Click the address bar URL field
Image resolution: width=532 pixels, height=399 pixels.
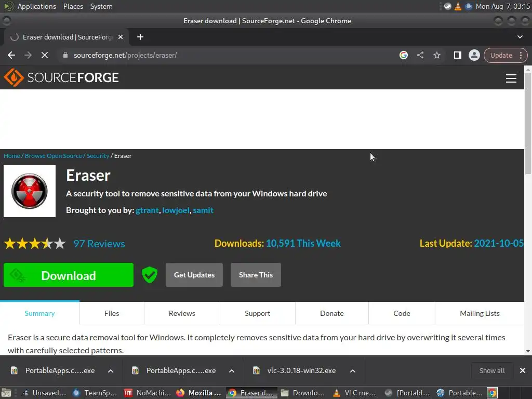[x=228, y=55]
